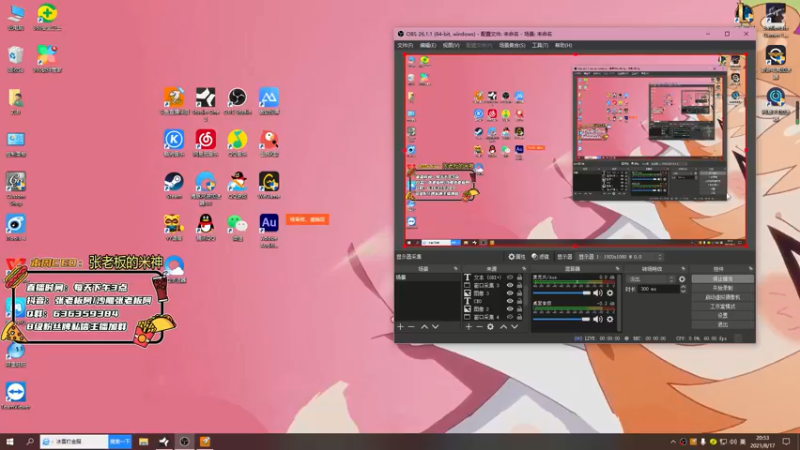Open the WeChat desktop icon
The height and width of the screenshot is (450, 800).
pos(237,227)
